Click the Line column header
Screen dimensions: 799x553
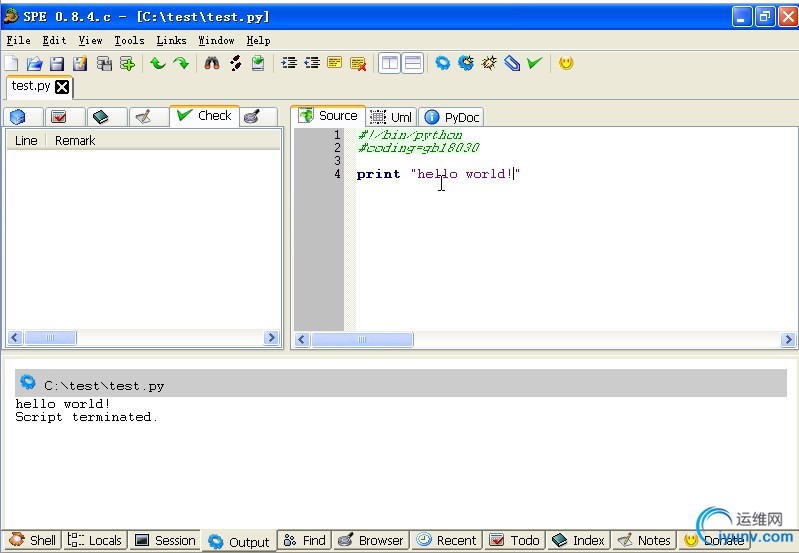pyautogui.click(x=26, y=140)
